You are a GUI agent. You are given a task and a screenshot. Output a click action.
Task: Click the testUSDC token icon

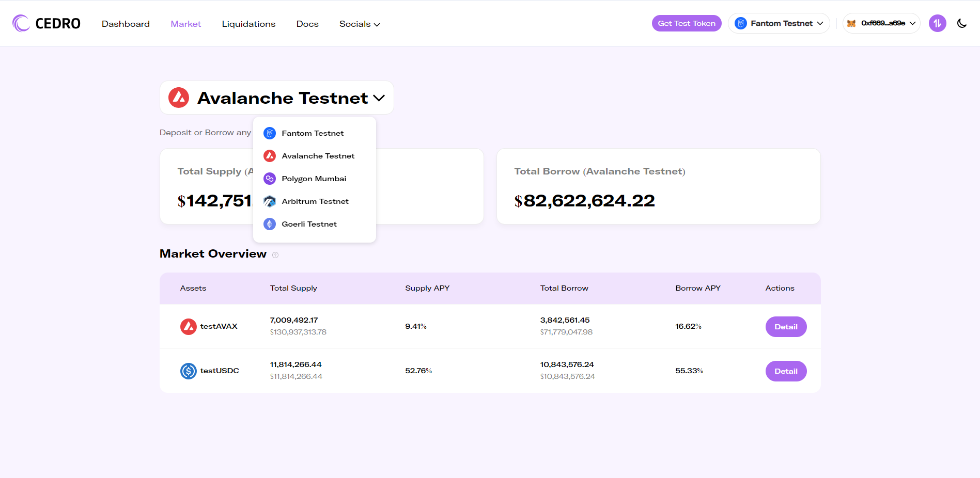coord(189,371)
